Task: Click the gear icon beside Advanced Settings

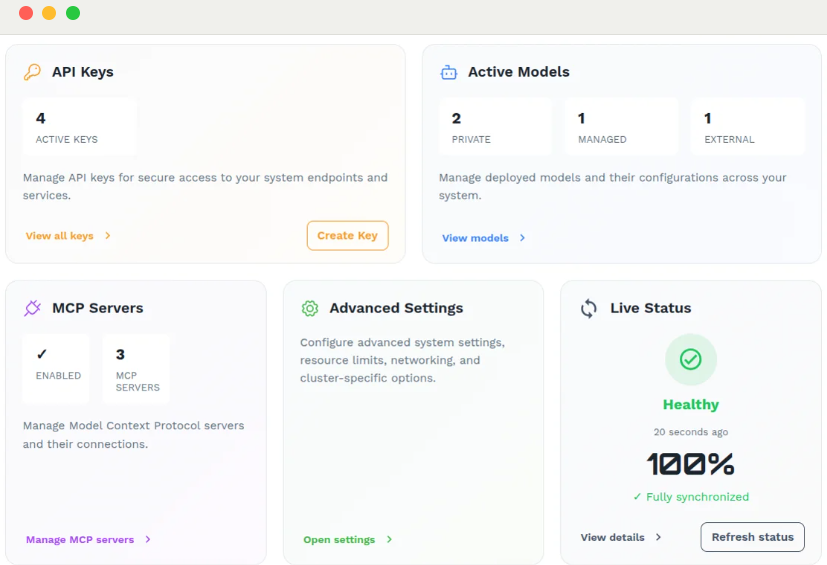Action: coord(310,308)
